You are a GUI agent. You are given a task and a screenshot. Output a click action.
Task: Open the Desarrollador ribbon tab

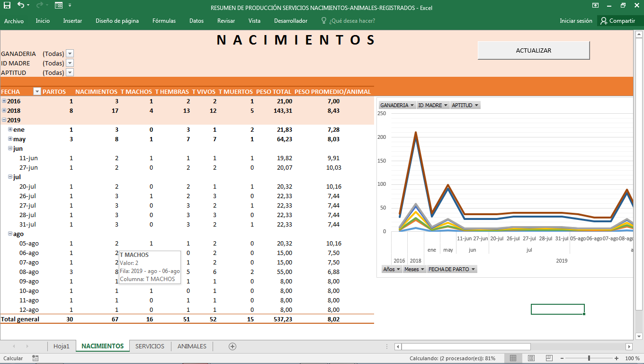(x=291, y=21)
